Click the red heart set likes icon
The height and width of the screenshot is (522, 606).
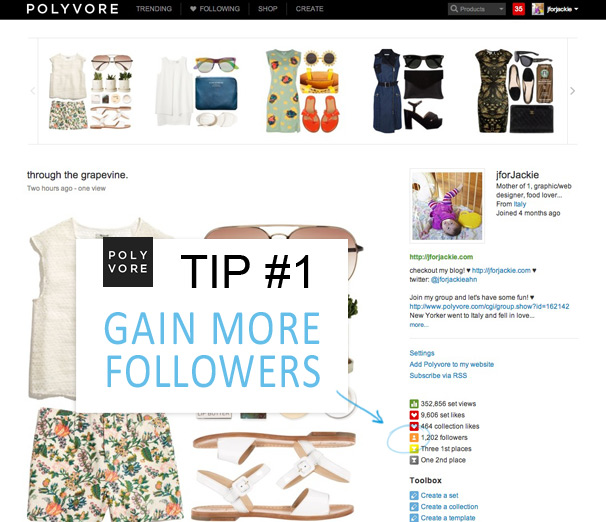click(414, 415)
